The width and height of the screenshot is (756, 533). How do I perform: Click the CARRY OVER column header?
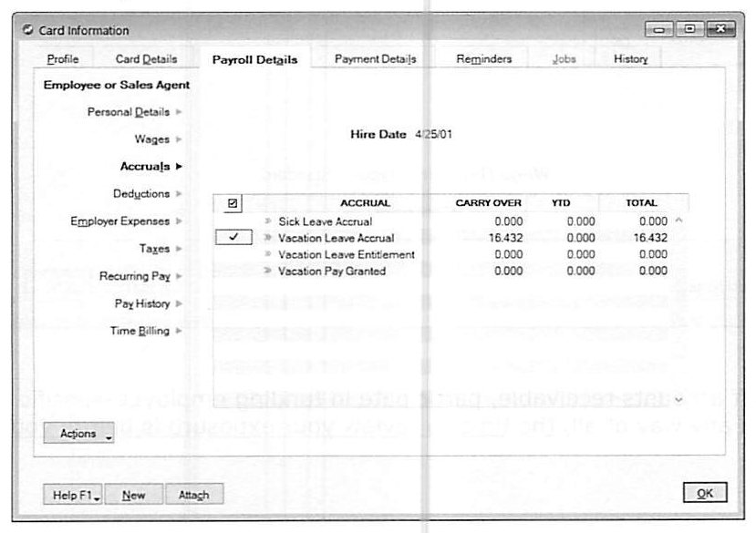pos(489,203)
